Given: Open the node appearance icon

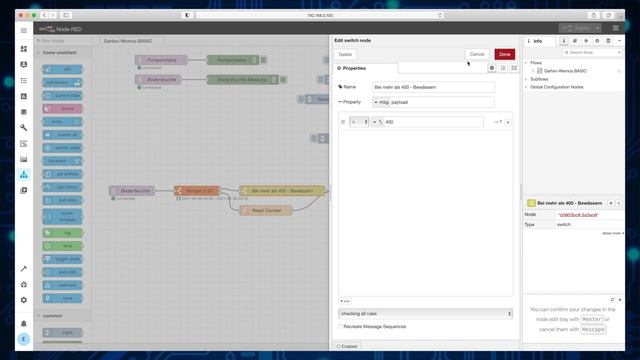Looking at the screenshot, I should 514,68.
